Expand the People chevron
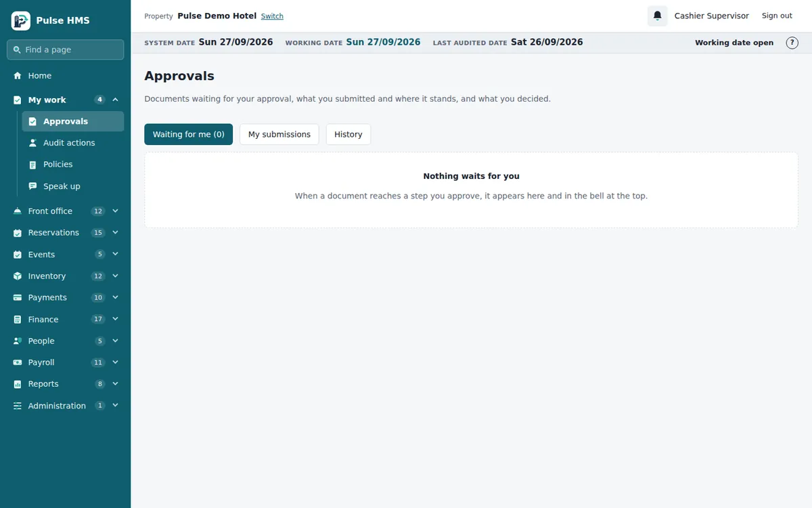 point(115,341)
